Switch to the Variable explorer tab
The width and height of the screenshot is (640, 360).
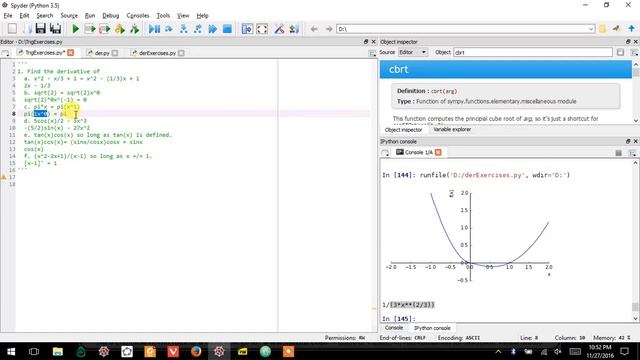(x=452, y=129)
